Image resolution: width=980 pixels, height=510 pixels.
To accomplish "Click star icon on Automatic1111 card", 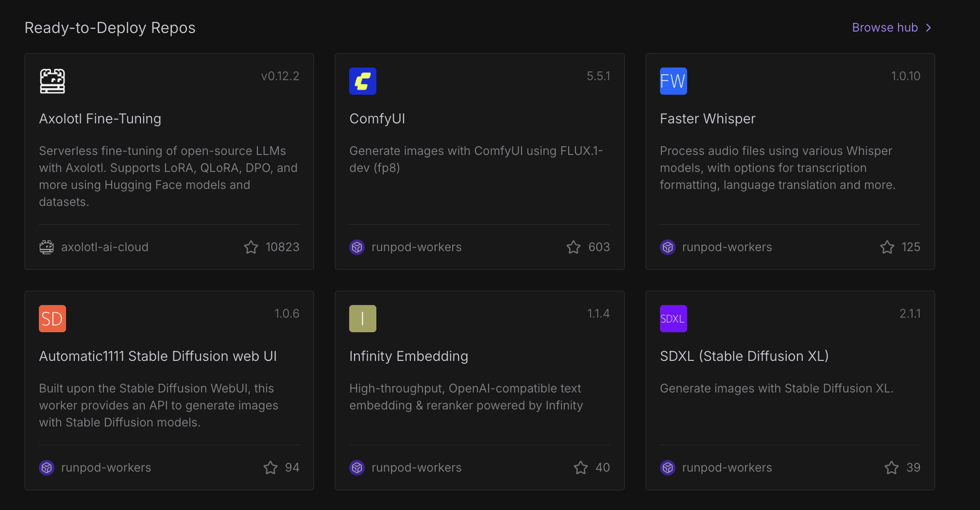I will (x=270, y=468).
